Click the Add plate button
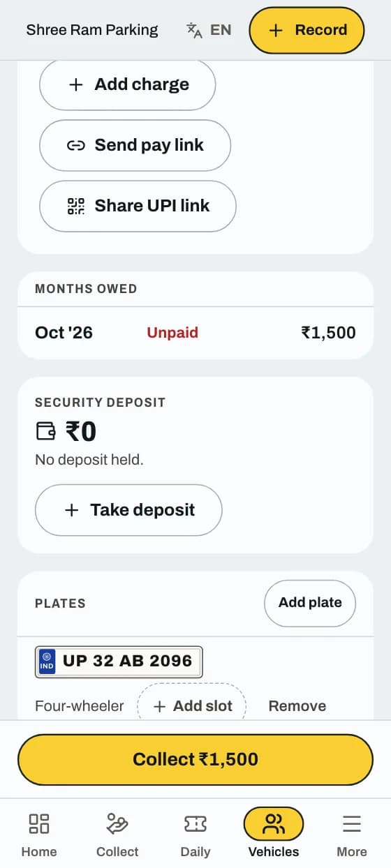Image resolution: width=391 pixels, height=868 pixels. click(x=310, y=602)
